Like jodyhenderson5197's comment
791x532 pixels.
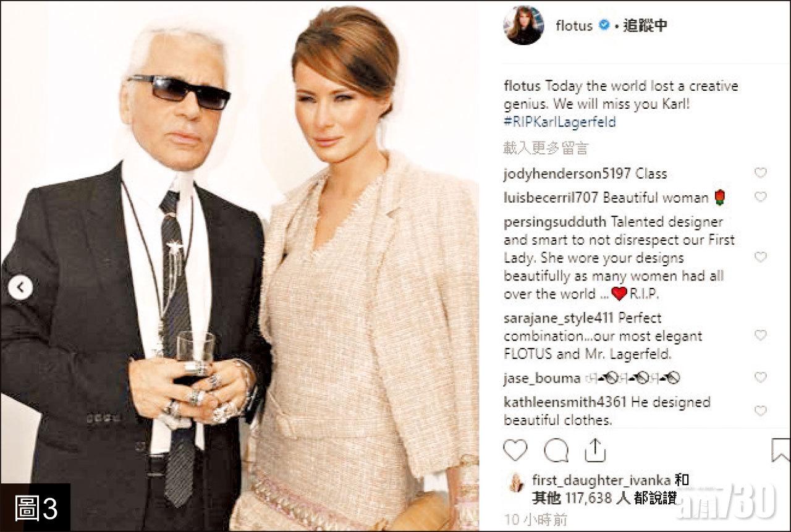click(x=760, y=173)
